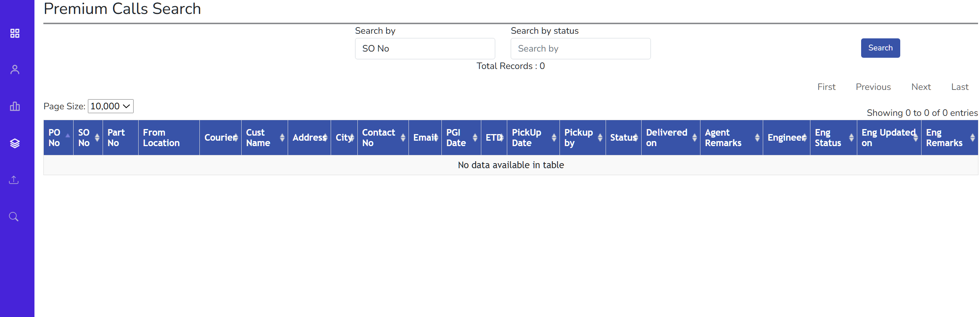The width and height of the screenshot is (980, 317).
Task: Click 'No data available in table' row
Action: point(511,165)
